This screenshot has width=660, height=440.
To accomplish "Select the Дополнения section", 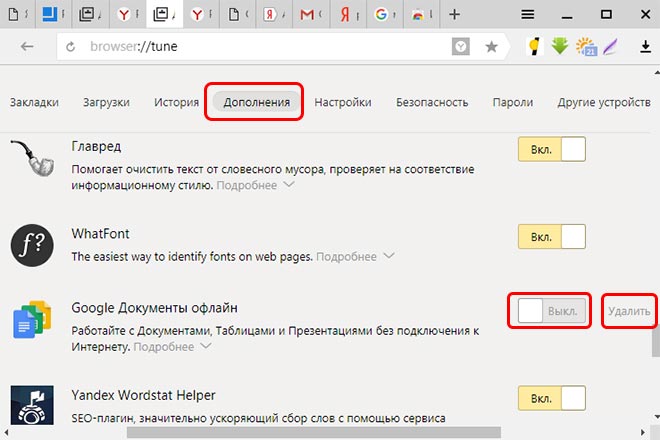I will 256,102.
